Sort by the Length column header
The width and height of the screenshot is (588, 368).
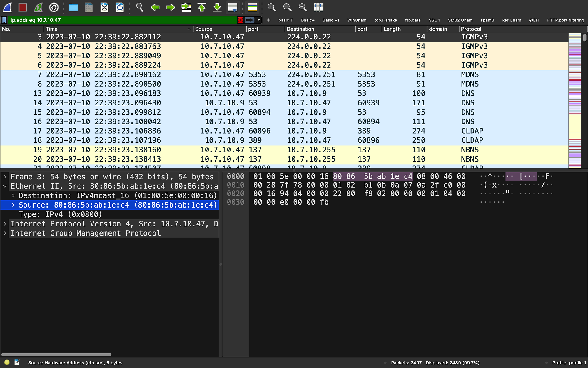click(x=405, y=29)
